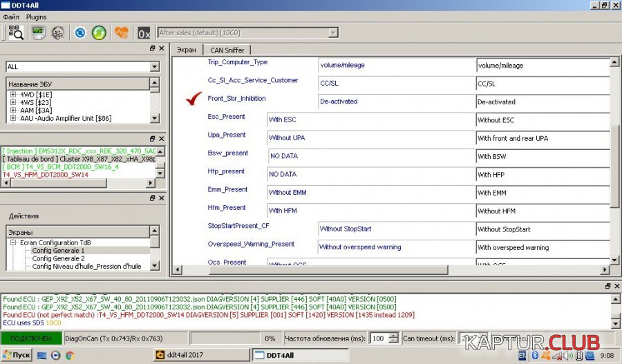Click the refresh rate 100 ms field
This screenshot has width=622, height=364.
379,338
